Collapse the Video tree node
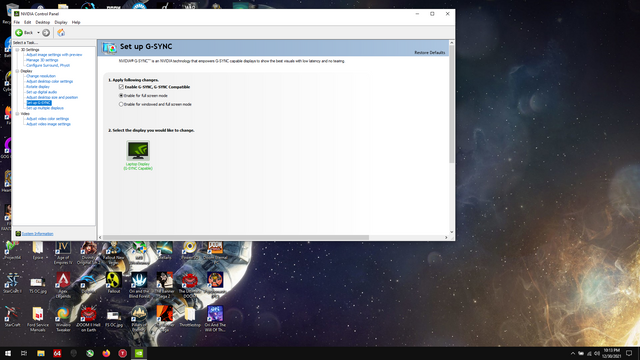The height and width of the screenshot is (360, 640). point(17,113)
